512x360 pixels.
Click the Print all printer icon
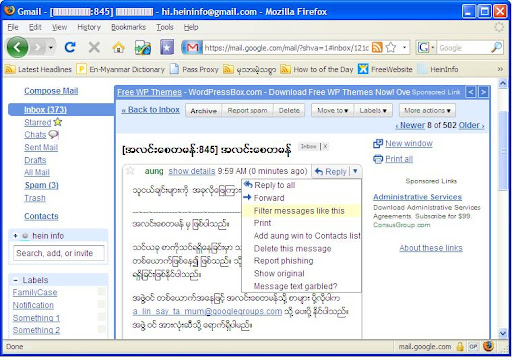coord(378,159)
